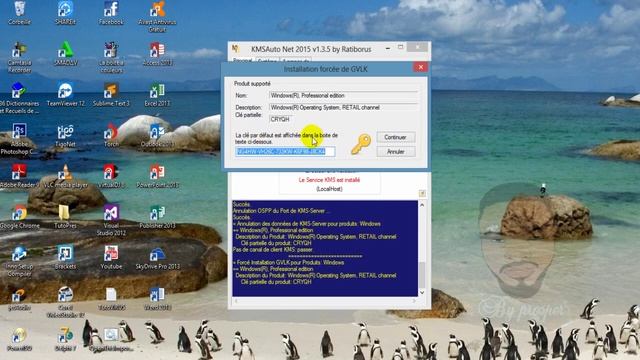Open the Youtube desktop shortcut
Viewport: 640px width, 360px height.
click(111, 258)
